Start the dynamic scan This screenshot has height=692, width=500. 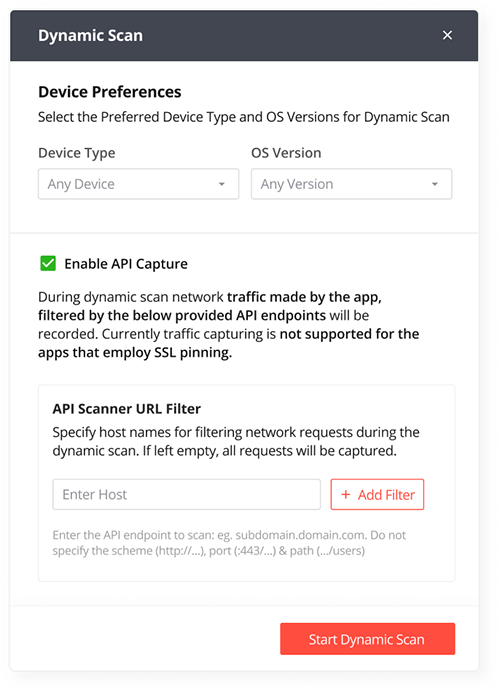(368, 639)
